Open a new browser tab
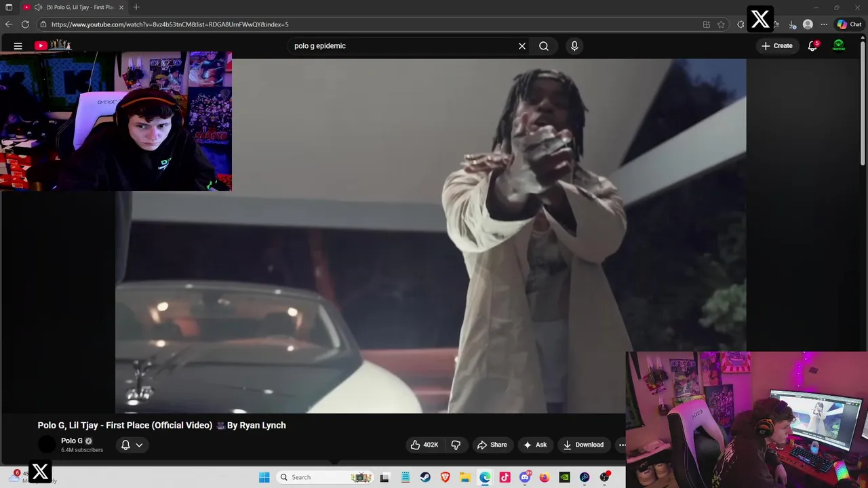 click(136, 7)
